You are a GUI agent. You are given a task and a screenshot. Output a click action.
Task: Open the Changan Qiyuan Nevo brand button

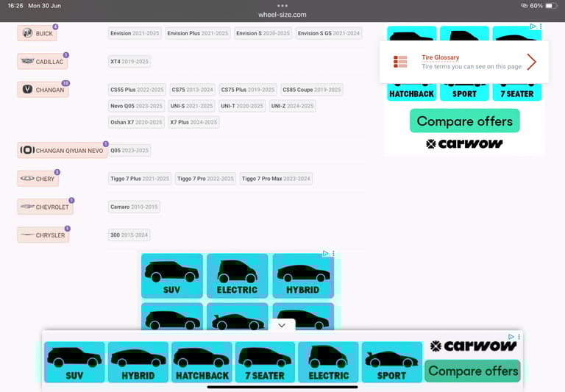[63, 151]
